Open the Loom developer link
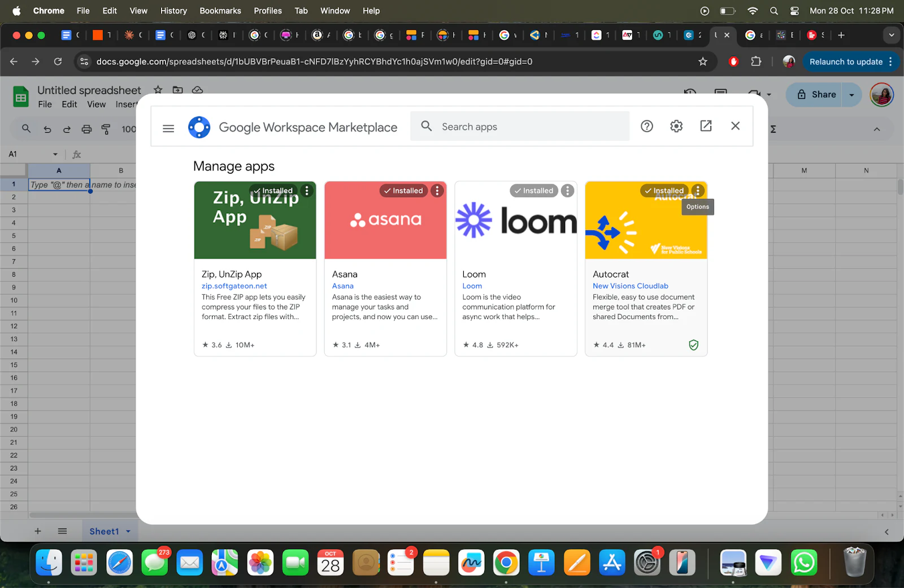Screen dimensions: 904x588 [x=472, y=286]
